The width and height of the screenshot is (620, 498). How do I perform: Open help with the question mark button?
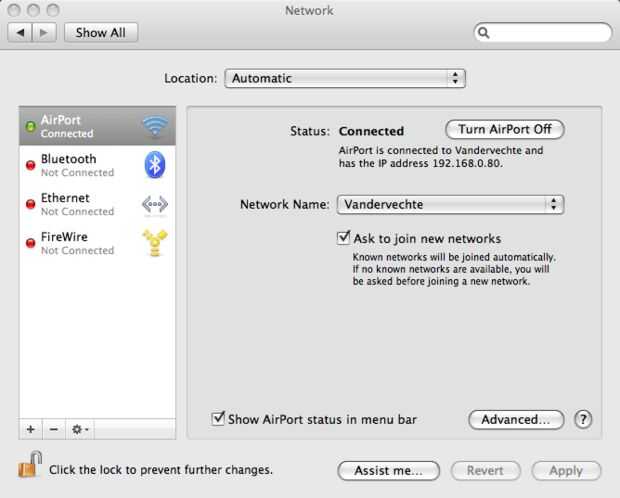click(583, 419)
